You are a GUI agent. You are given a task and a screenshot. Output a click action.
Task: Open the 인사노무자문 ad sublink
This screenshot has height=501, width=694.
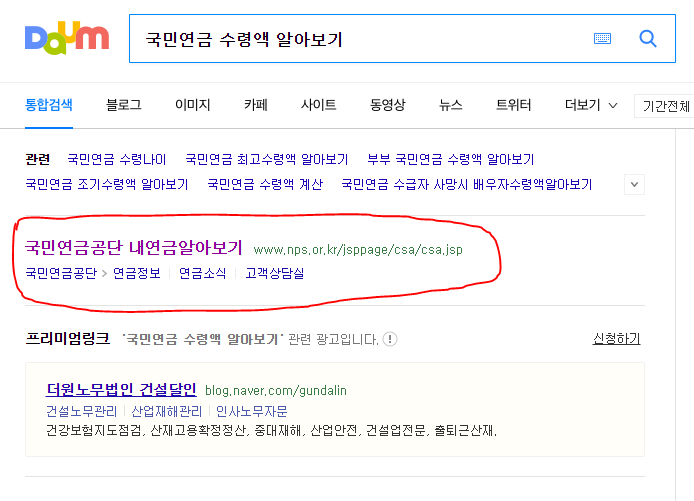[252, 412]
